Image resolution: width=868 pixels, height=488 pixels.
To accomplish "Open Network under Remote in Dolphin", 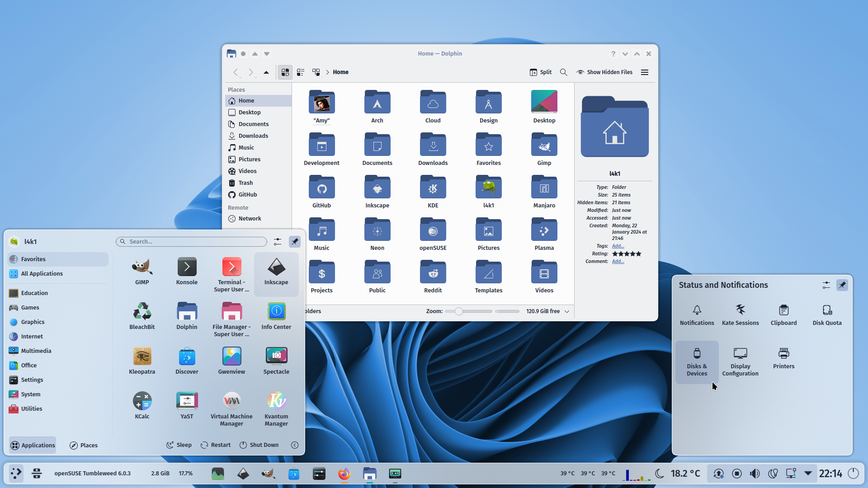I will [x=258, y=218].
